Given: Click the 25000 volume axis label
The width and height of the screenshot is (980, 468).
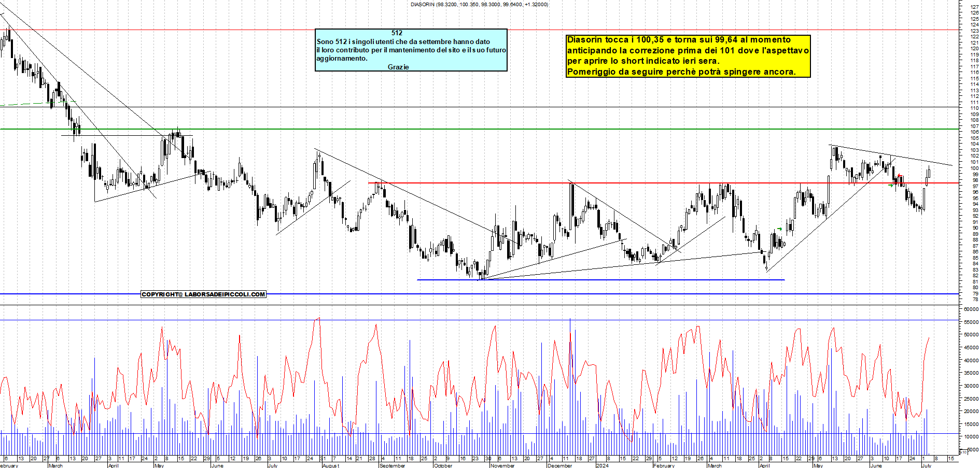Looking at the screenshot, I should point(971,399).
